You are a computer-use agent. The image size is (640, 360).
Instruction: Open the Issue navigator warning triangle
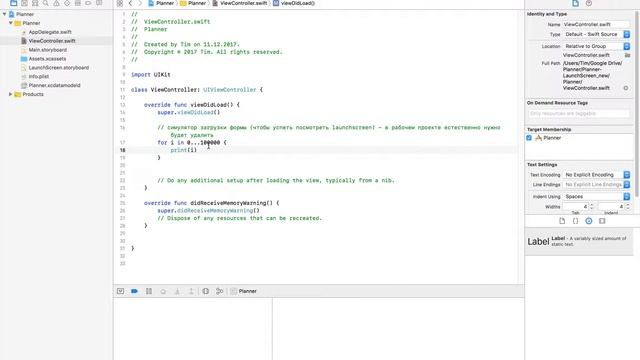pos(56,3)
